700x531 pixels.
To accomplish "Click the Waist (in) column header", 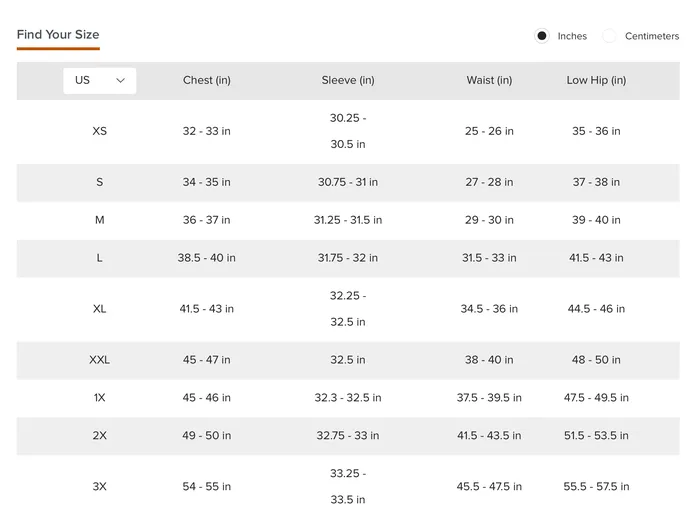I will [489, 80].
